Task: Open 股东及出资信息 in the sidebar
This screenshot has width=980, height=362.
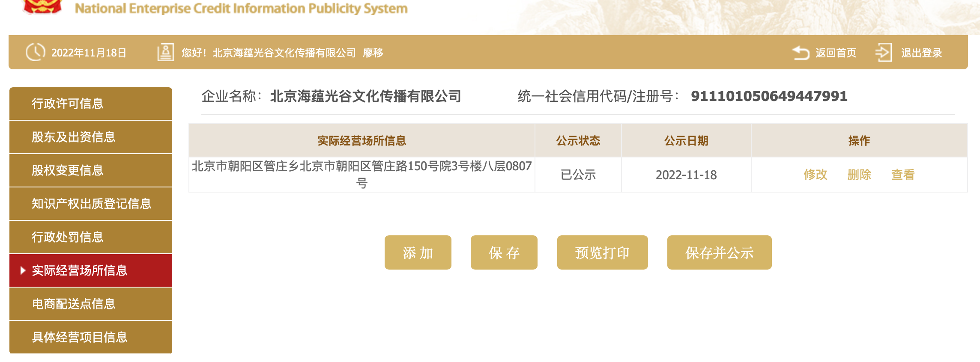Action: 91,137
